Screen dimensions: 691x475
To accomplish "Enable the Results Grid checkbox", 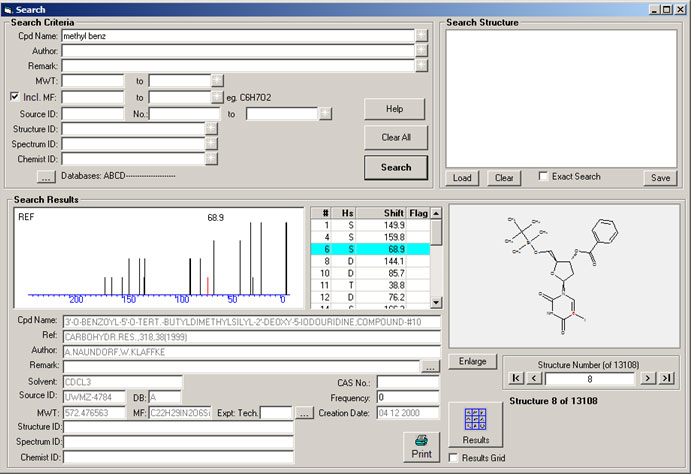I will point(455,458).
